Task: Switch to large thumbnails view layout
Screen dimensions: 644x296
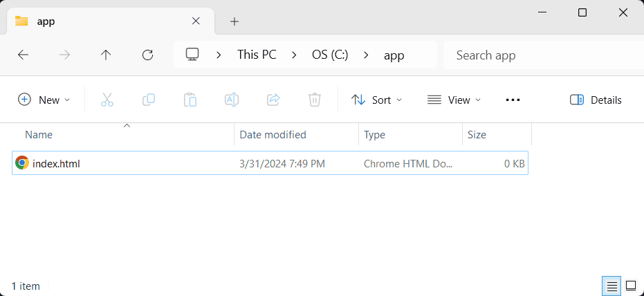Action: pos(630,286)
